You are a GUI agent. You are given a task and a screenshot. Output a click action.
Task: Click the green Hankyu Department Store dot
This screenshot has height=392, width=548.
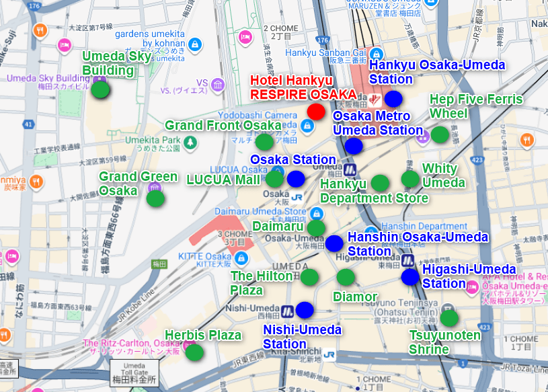380,184
